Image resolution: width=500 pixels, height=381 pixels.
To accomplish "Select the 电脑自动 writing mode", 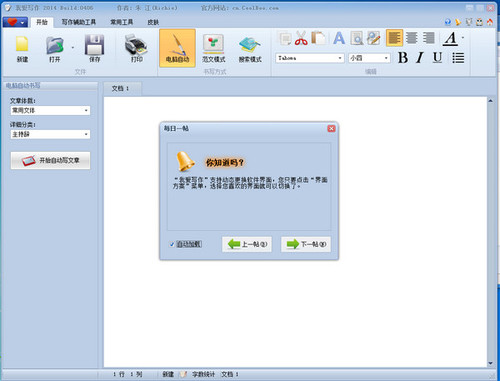I will point(177,48).
